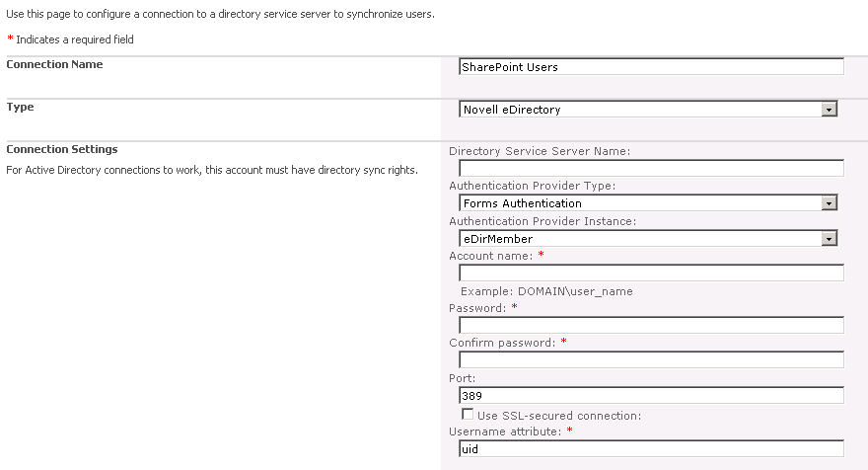The height and width of the screenshot is (470, 868).
Task: Click the Password input field
Action: click(651, 325)
